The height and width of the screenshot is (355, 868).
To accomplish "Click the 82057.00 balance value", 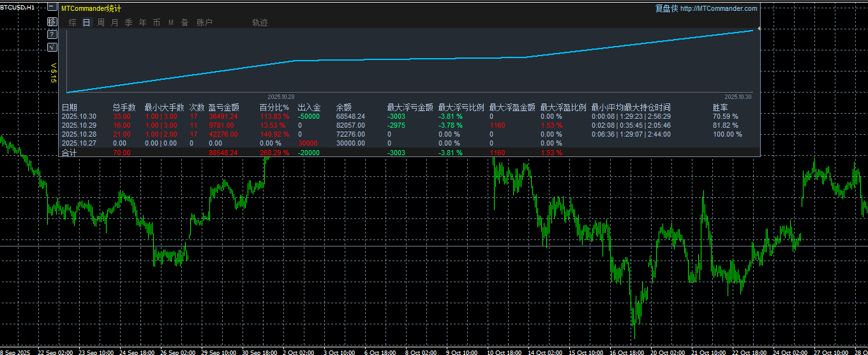I will pos(351,125).
